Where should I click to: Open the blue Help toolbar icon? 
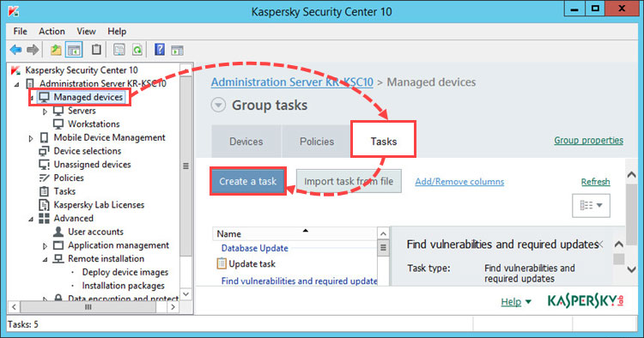tap(160, 50)
